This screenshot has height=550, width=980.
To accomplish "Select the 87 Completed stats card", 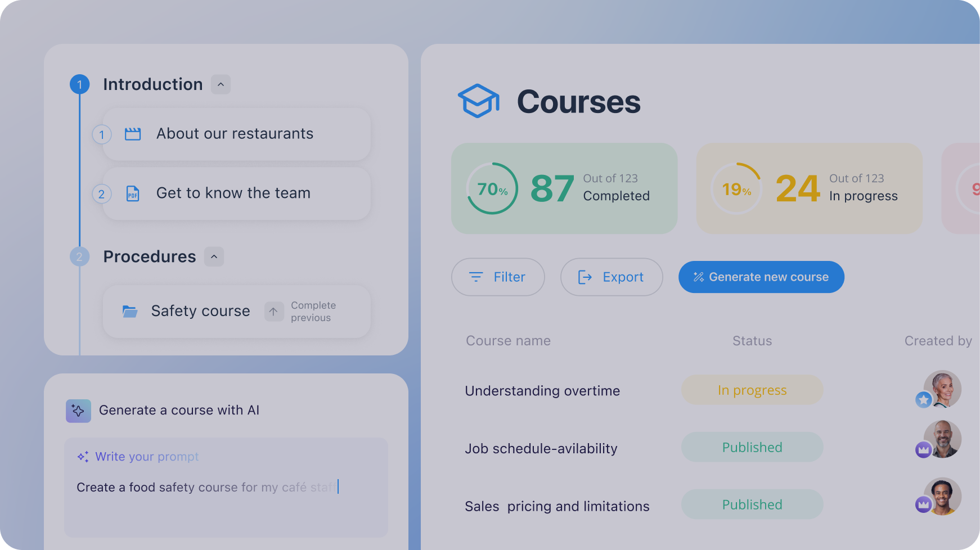I will pos(564,188).
